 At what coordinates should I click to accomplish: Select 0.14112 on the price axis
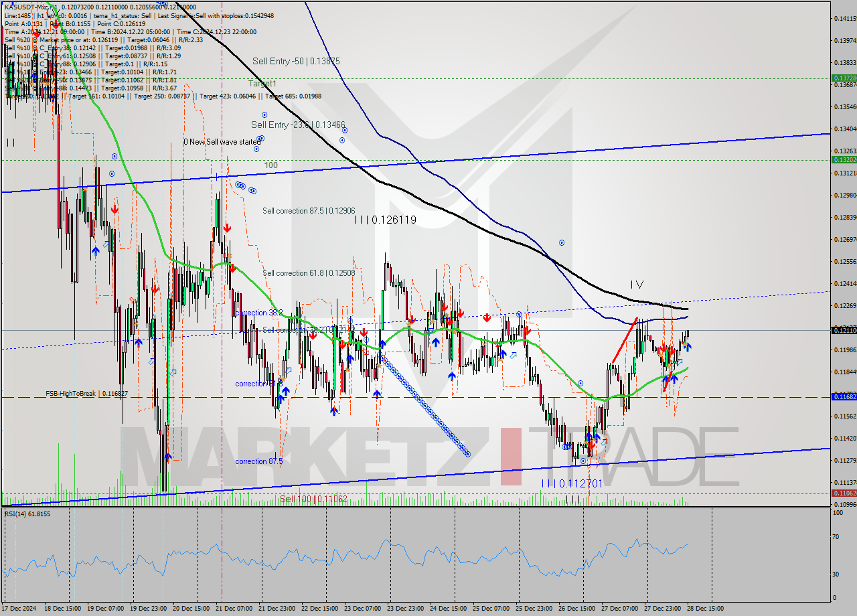[844, 18]
